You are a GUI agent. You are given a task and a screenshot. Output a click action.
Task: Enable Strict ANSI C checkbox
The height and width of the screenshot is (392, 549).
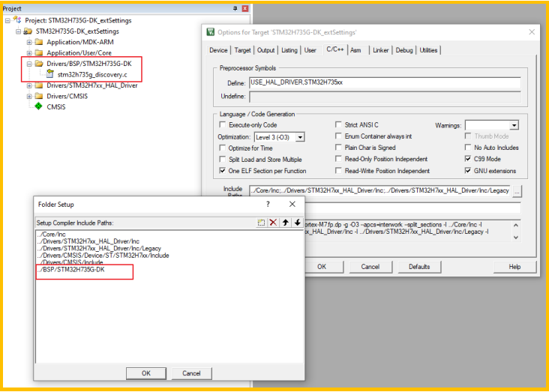338,124
